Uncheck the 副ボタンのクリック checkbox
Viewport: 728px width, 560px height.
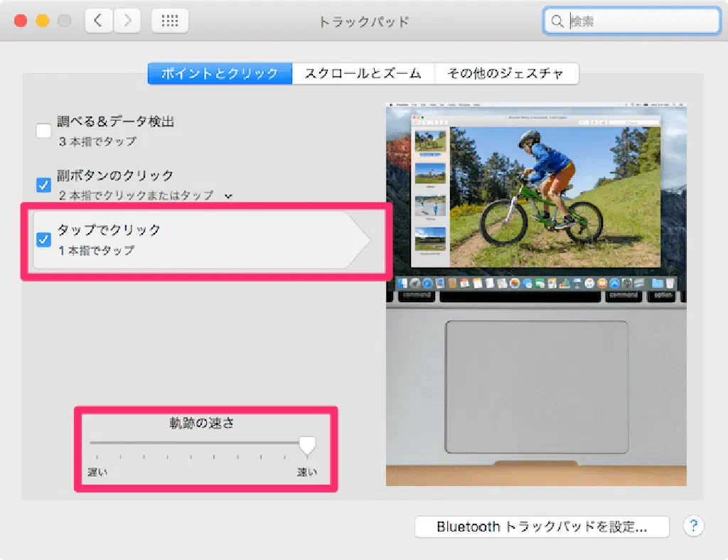pyautogui.click(x=43, y=185)
